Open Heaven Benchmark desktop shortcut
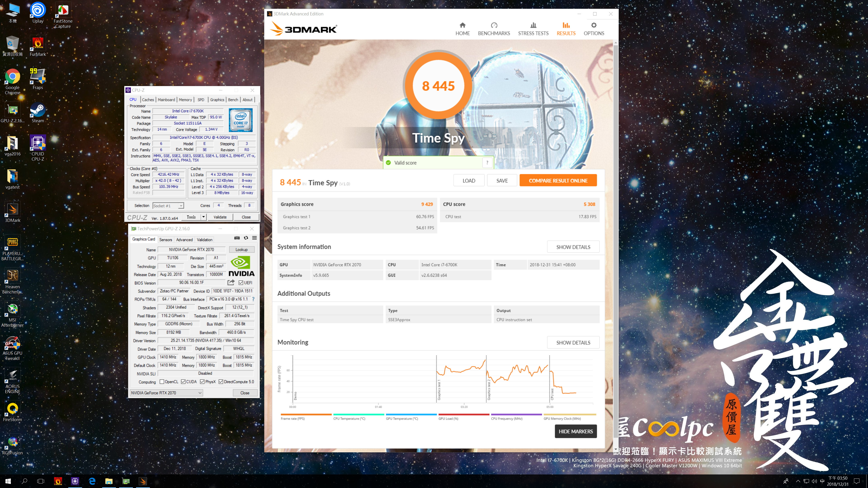868x488 pixels. (12, 281)
